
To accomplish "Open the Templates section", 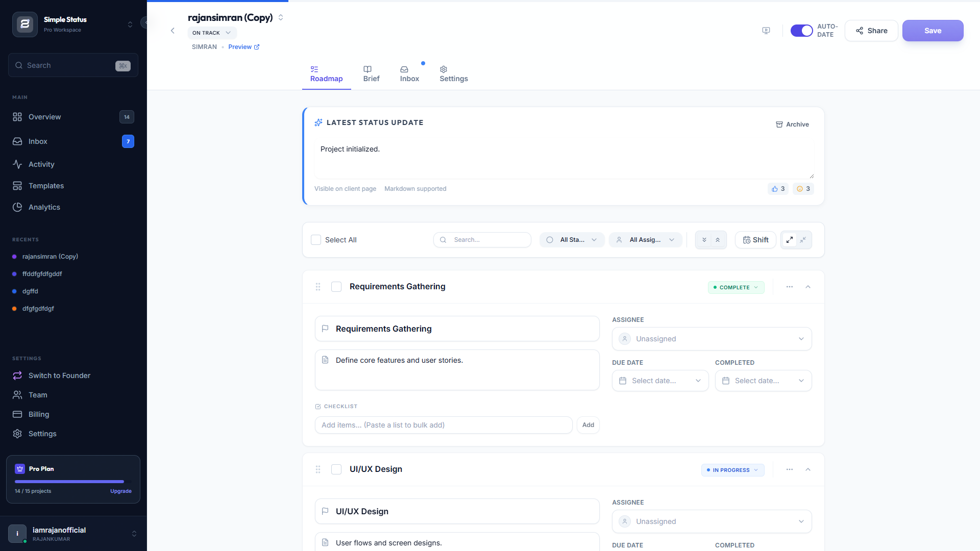I will (x=46, y=186).
